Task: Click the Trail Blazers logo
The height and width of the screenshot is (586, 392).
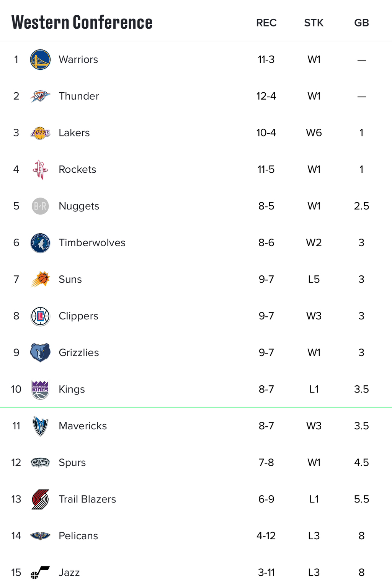Action: [40, 499]
